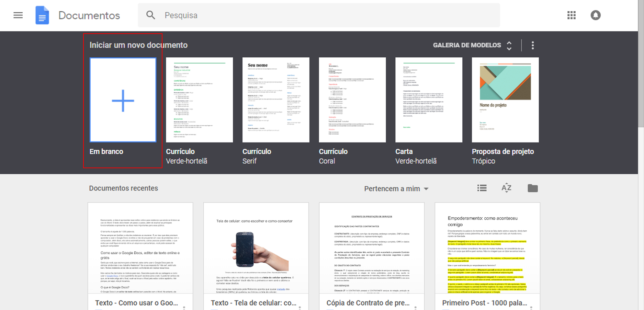Screen dimensions: 644x310
Task: Create a blank Em branco document
Action: 123,100
